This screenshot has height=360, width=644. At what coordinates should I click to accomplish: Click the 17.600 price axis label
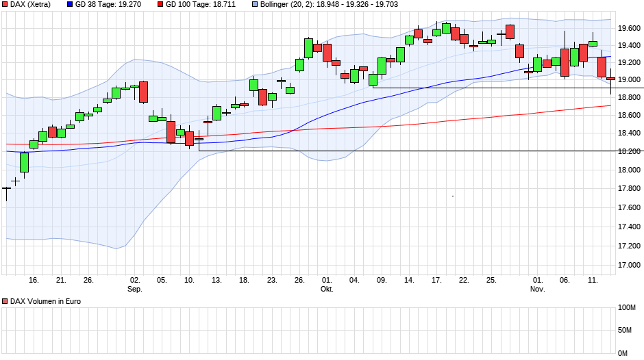click(x=629, y=207)
